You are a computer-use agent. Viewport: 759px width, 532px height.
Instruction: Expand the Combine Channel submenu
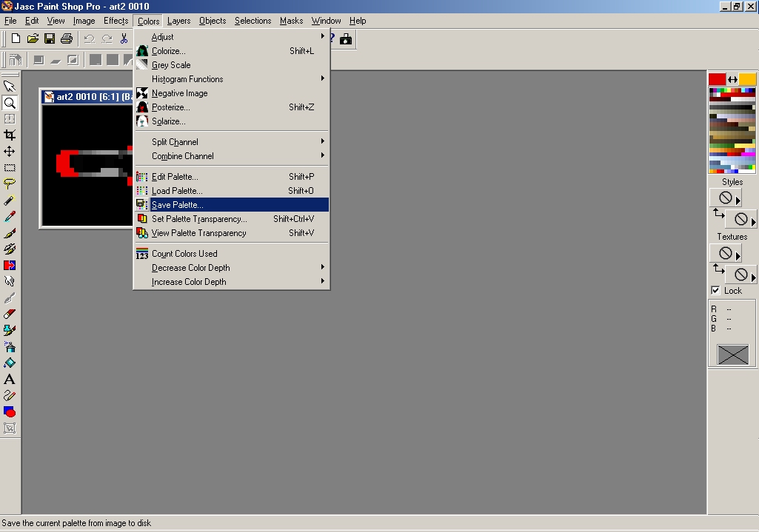231,155
